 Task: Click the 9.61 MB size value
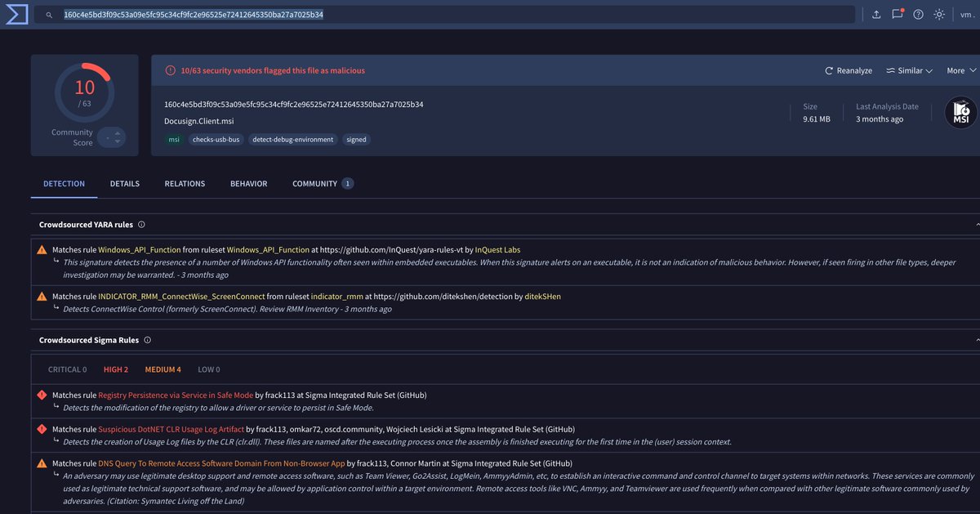point(817,119)
